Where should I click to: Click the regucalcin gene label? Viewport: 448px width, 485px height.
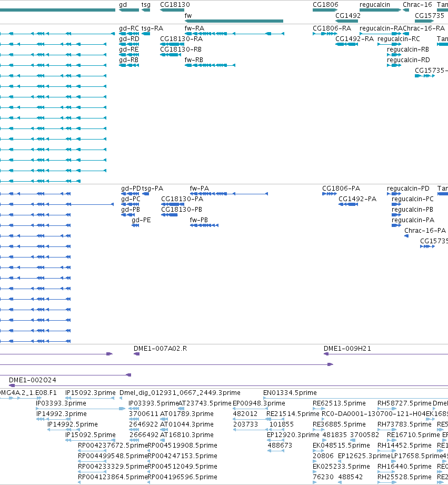pos(375,5)
